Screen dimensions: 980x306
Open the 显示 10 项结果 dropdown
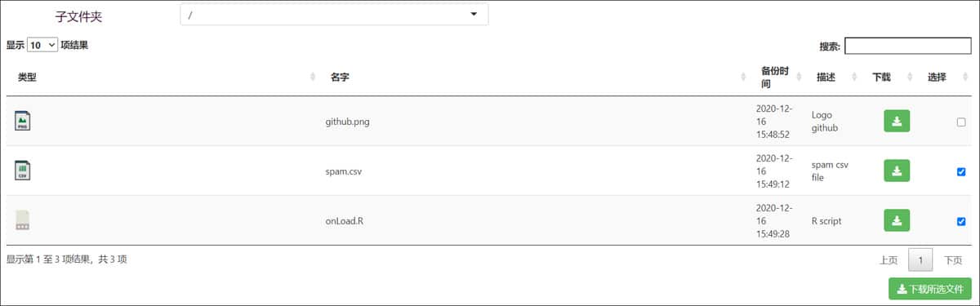pyautogui.click(x=42, y=46)
